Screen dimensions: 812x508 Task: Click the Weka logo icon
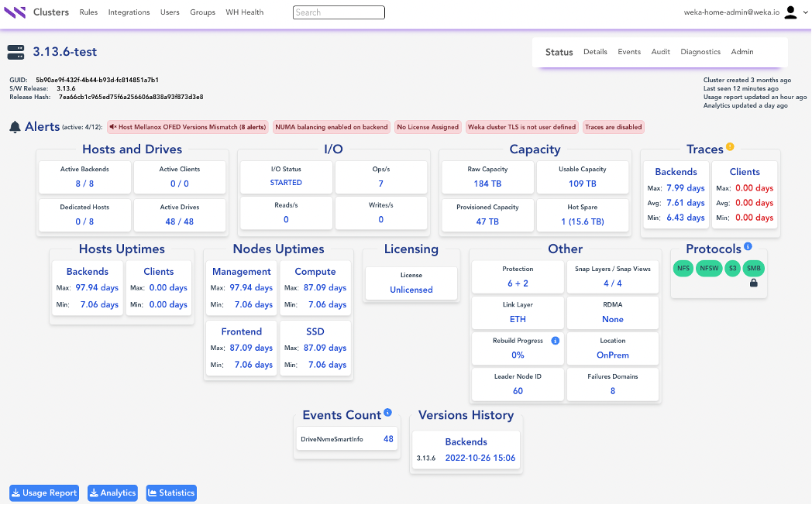[x=15, y=12]
